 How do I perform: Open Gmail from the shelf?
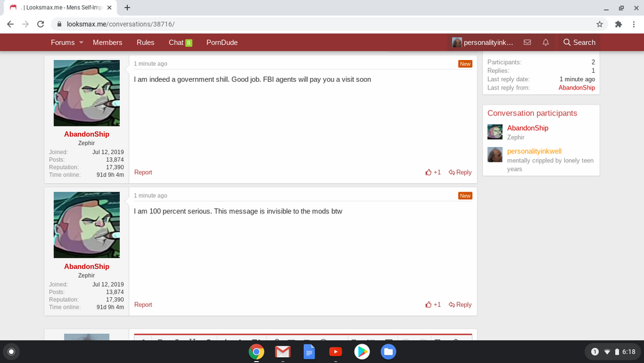[x=283, y=351]
